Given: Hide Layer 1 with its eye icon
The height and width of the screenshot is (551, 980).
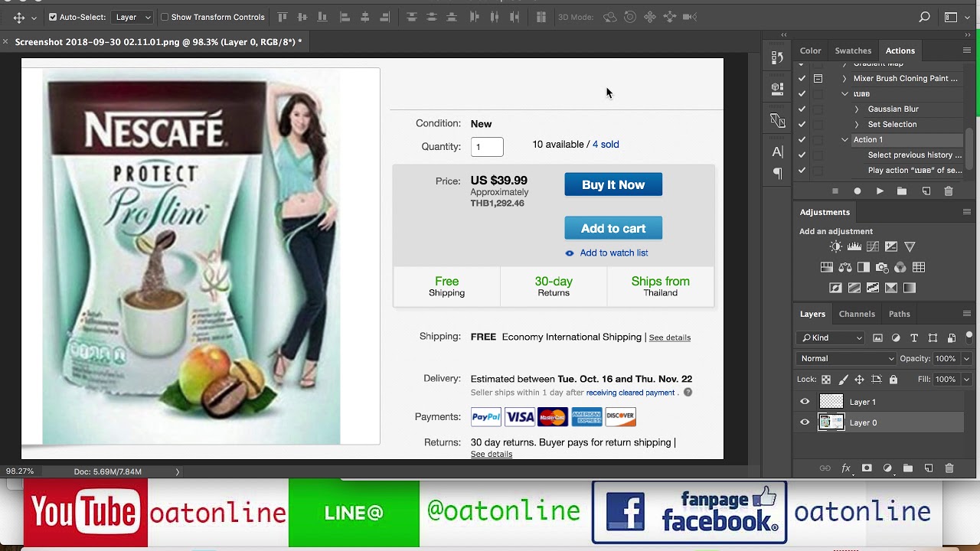Looking at the screenshot, I should tap(805, 402).
